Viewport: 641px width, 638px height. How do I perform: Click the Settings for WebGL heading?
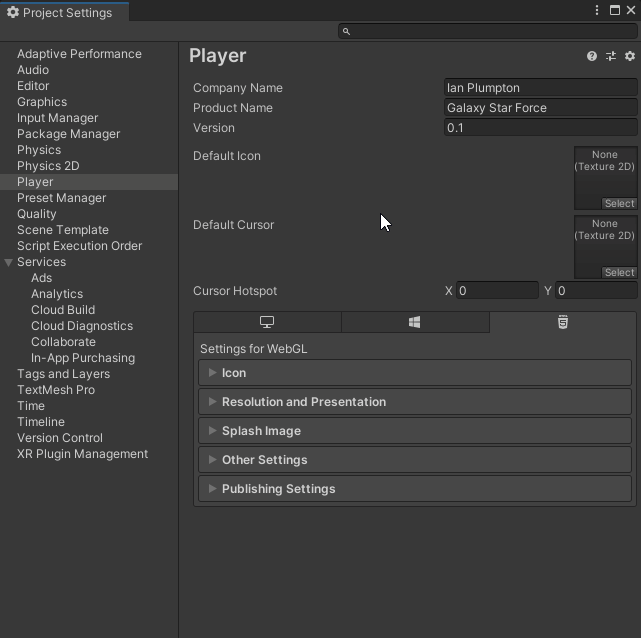(x=253, y=349)
